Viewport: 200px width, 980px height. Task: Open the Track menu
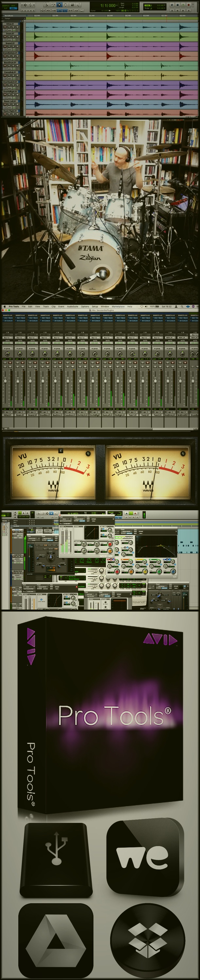(46, 306)
